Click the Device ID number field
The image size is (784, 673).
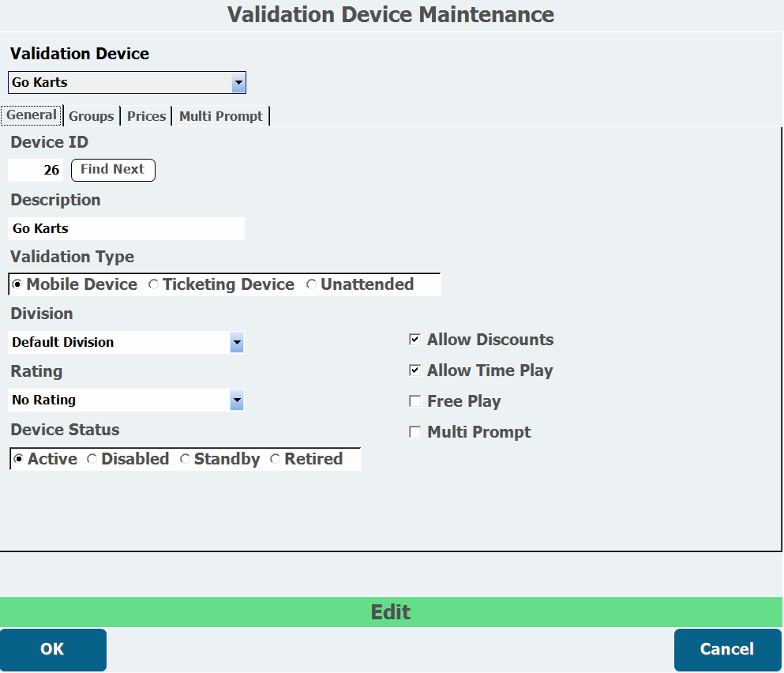click(x=36, y=171)
